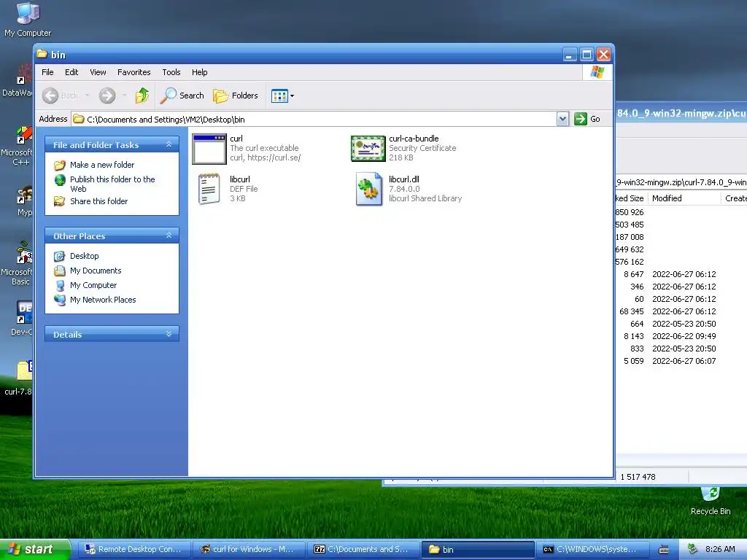Screen dimensions: 747x560
Task: Select the curl-ca-bundle certificate icon
Action: coord(368,149)
